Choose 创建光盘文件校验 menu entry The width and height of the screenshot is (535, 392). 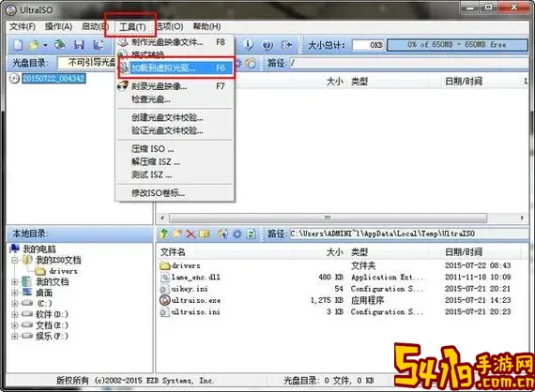[175, 117]
